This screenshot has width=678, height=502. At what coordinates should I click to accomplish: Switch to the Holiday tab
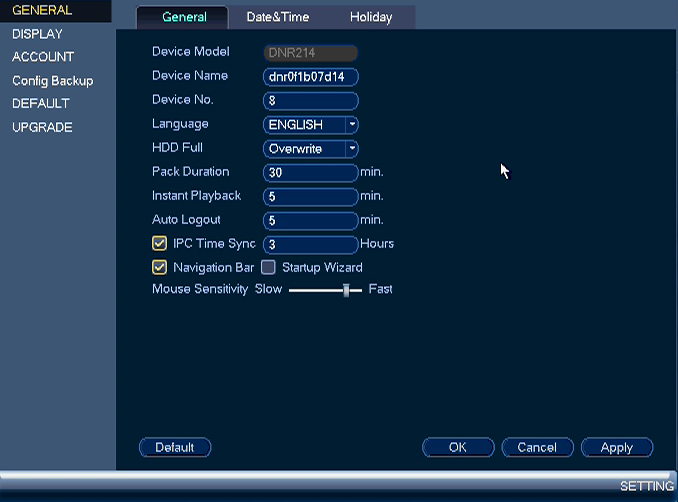tap(371, 17)
